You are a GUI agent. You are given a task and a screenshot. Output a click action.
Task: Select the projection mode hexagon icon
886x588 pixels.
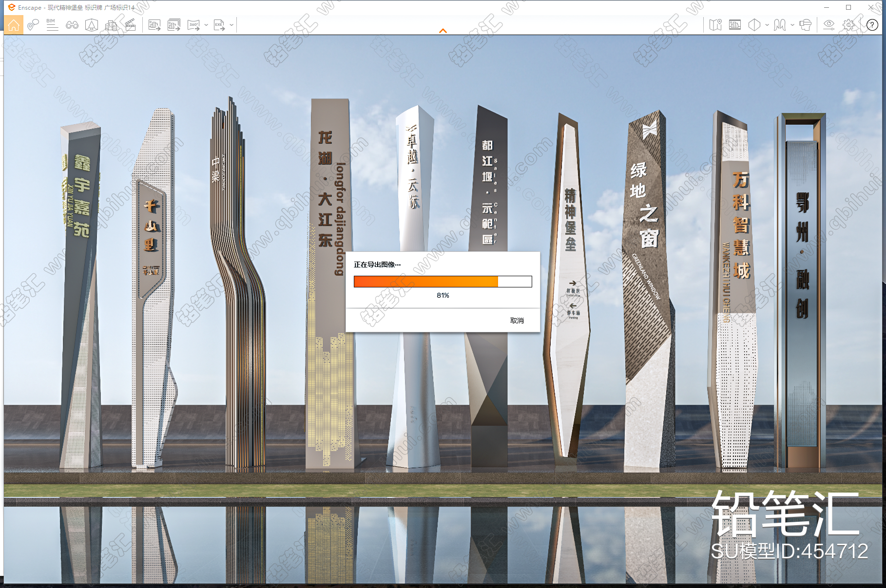754,25
